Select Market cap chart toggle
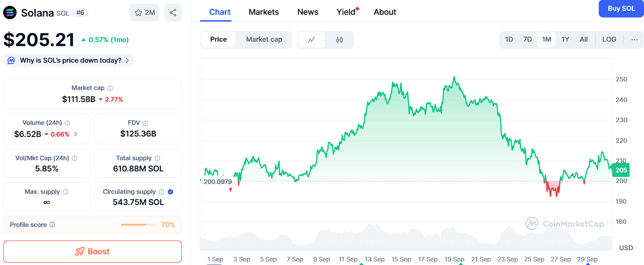644x265 pixels. tap(264, 39)
